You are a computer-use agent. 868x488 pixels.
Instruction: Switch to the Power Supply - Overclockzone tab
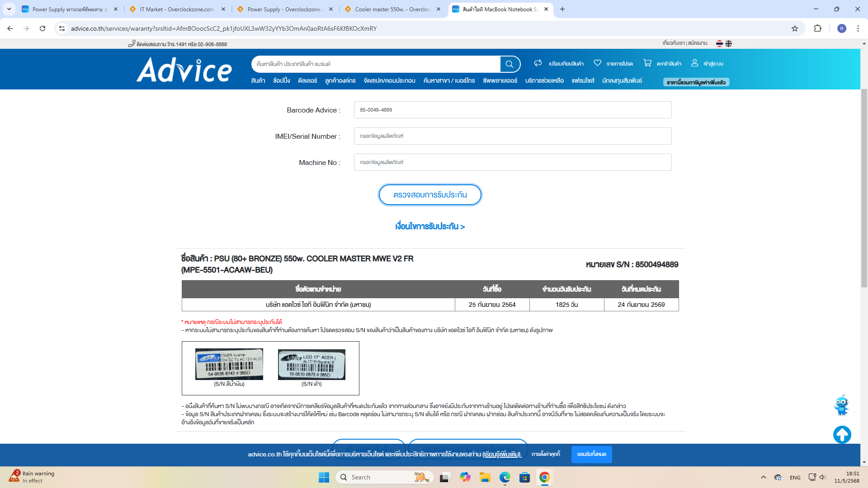(285, 9)
